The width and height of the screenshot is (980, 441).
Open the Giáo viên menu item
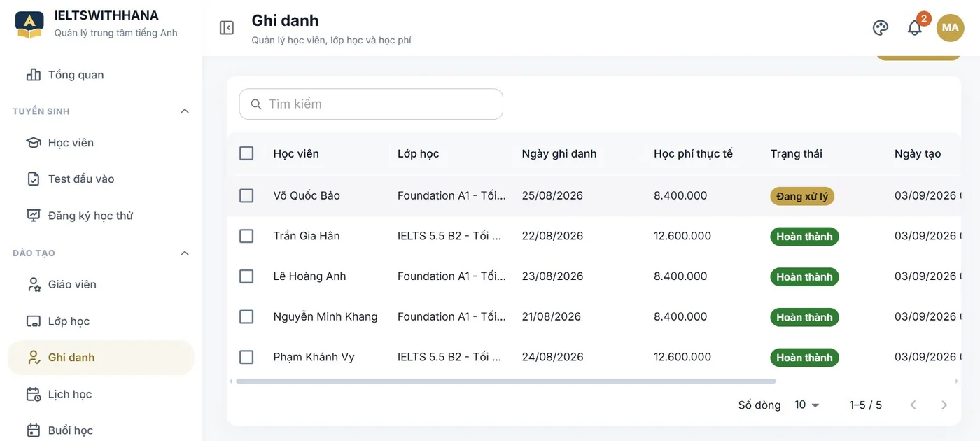click(x=101, y=285)
